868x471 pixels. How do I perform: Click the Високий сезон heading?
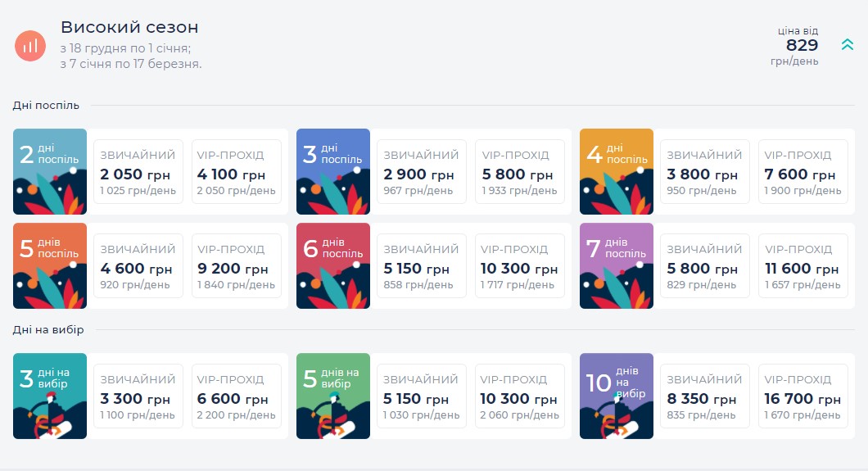(129, 28)
